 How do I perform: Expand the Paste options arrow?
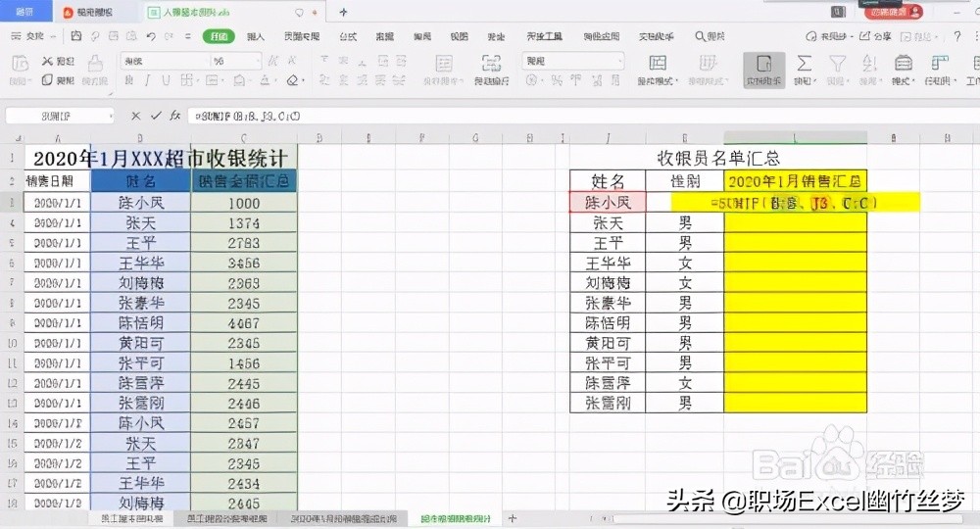click(28, 81)
